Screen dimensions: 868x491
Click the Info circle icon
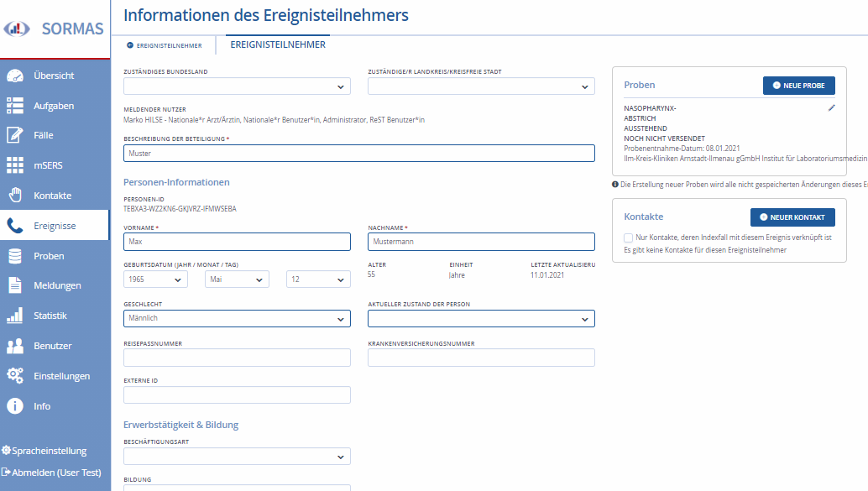(x=15, y=406)
